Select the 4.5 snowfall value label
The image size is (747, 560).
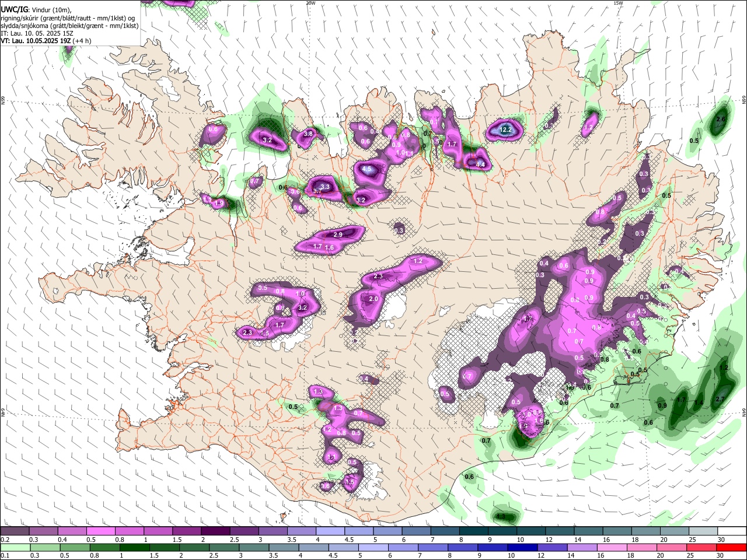click(367, 170)
